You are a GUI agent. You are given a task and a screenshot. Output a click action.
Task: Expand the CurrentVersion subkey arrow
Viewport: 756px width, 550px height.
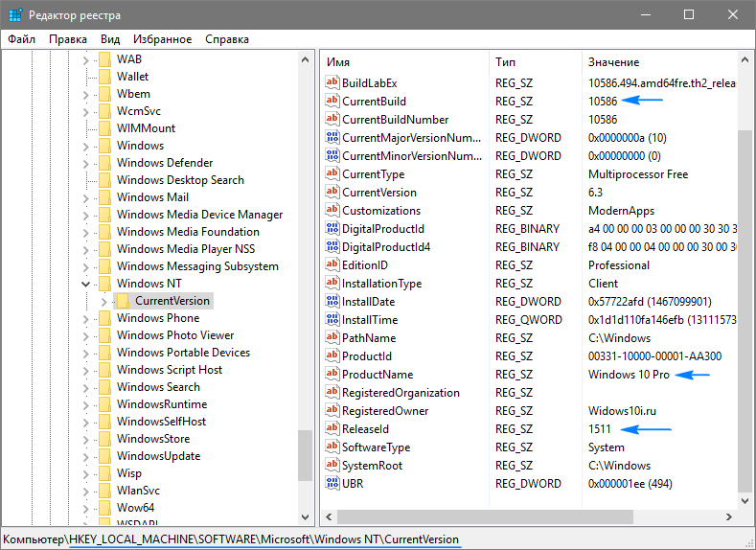point(104,301)
